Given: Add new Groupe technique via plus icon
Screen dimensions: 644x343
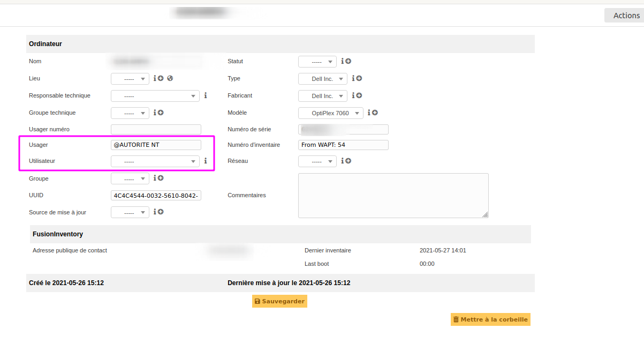Looking at the screenshot, I should tap(161, 113).
